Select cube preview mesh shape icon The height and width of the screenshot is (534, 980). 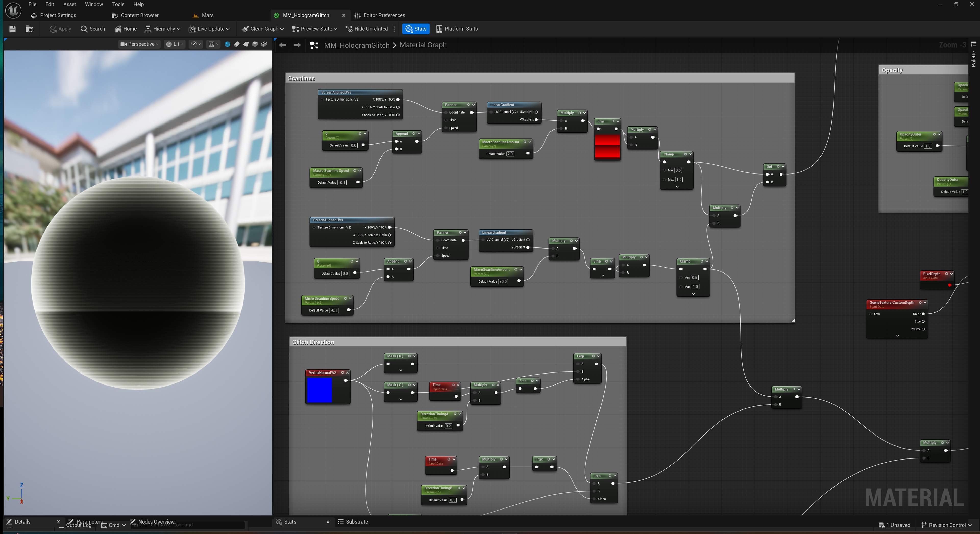(x=255, y=44)
